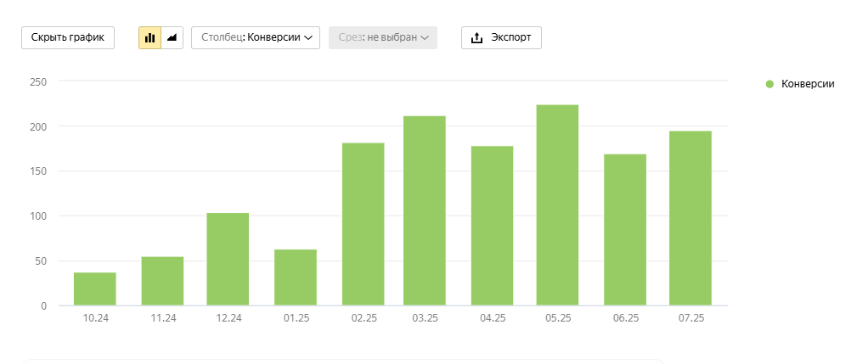Viewport: 868px width, 364px height.
Task: Click the green Конверсии legend dot
Action: [x=769, y=84]
